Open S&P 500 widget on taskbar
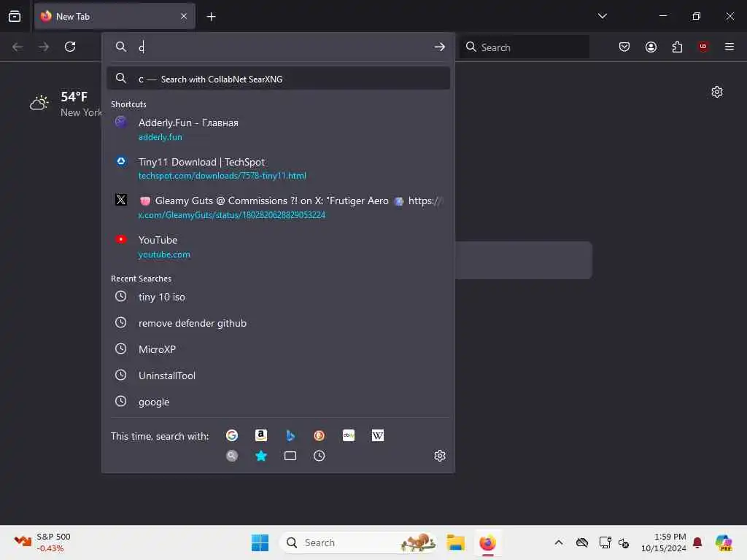 pyautogui.click(x=42, y=542)
